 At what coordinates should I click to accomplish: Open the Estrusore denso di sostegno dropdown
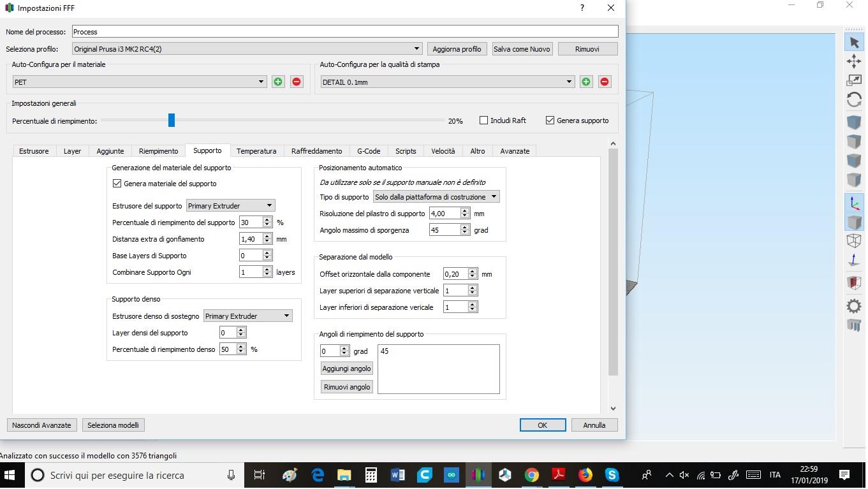247,316
